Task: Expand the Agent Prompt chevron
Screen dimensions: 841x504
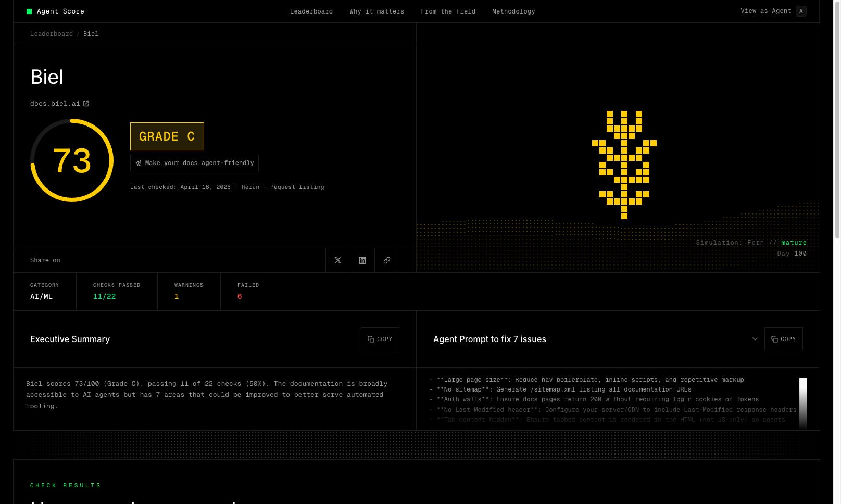Action: pyautogui.click(x=755, y=339)
